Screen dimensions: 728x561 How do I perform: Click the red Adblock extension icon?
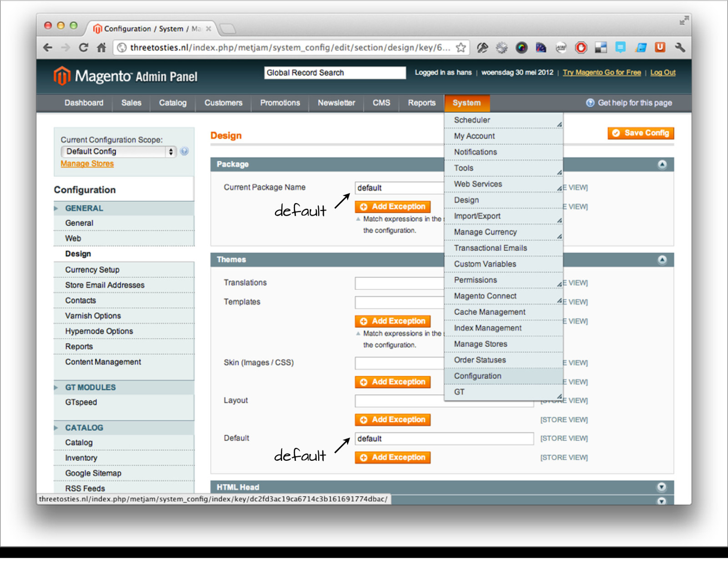[581, 47]
